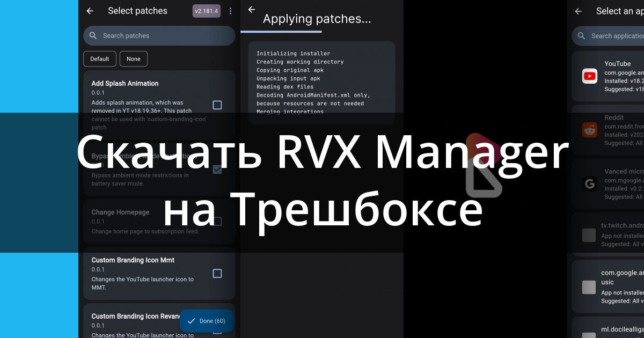Click the search magnifier icon in Search patches

93,36
